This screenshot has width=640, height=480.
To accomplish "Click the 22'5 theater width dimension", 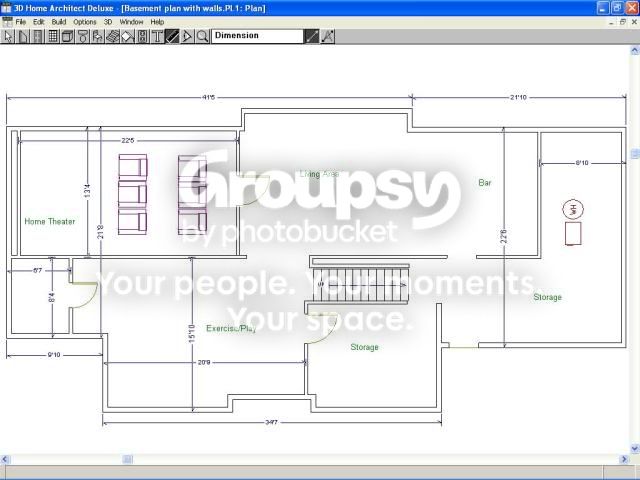I will click(127, 140).
